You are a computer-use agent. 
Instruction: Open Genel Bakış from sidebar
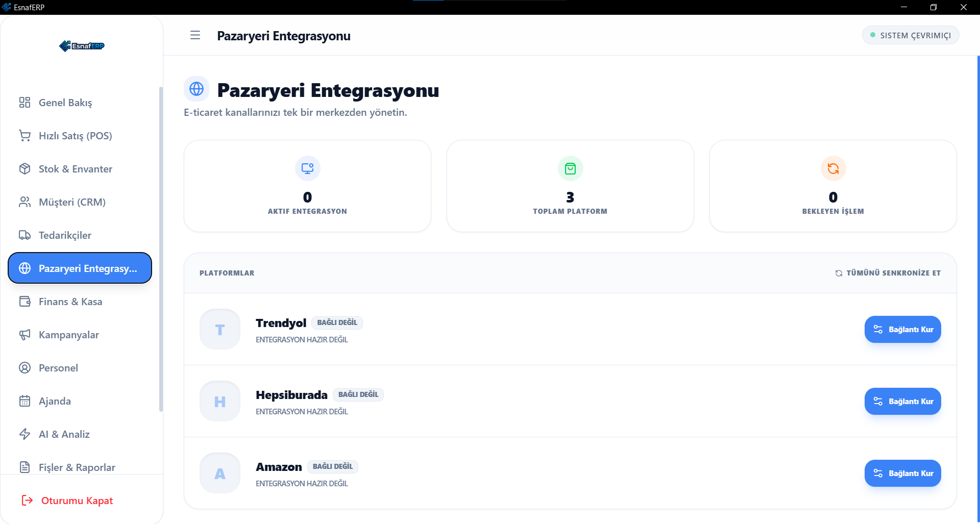pos(80,103)
